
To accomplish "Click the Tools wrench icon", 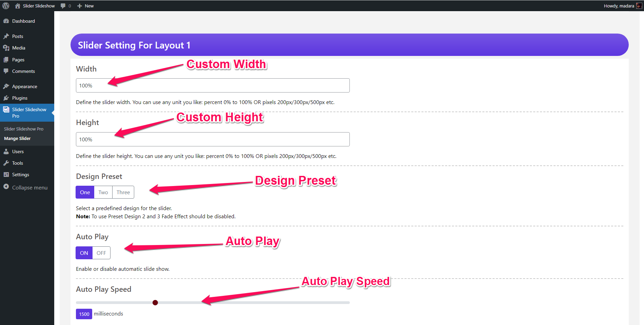I will pos(6,163).
